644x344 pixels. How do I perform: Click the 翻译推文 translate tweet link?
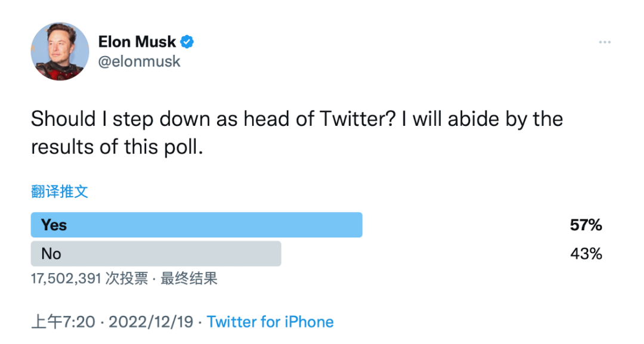pos(60,191)
